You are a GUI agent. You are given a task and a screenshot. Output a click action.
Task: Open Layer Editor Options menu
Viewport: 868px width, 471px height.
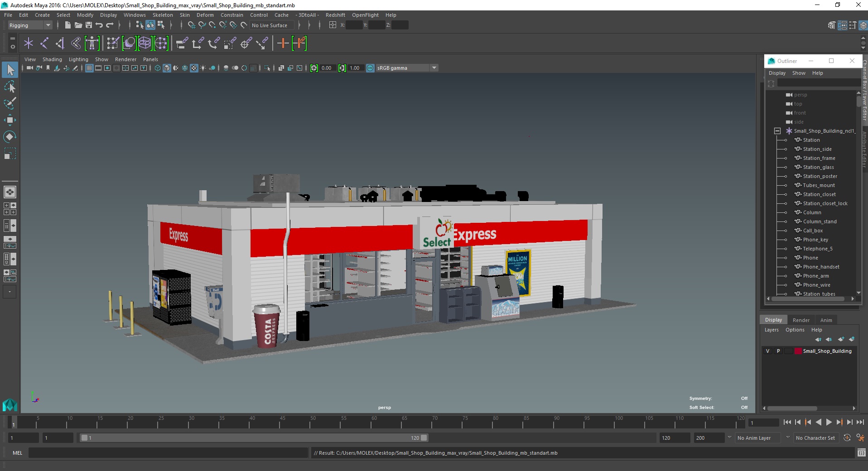795,330
